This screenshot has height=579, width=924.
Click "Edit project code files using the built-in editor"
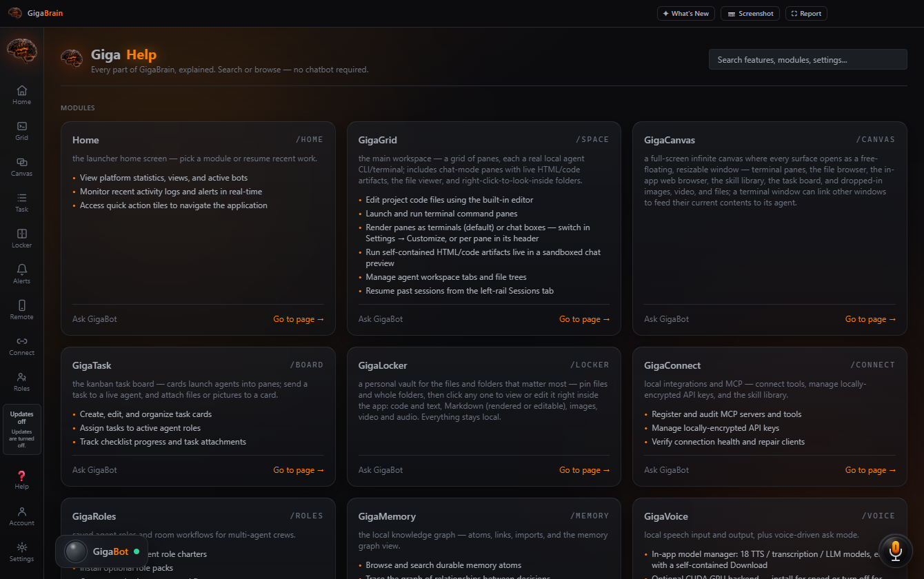pyautogui.click(x=450, y=200)
